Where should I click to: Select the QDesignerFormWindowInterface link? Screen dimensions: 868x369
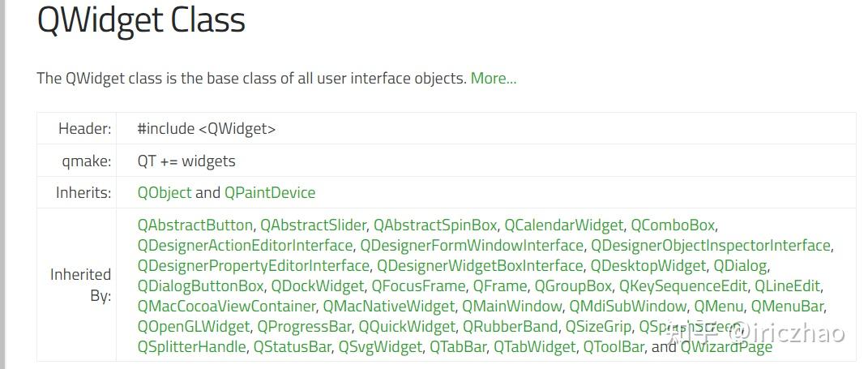pos(472,246)
